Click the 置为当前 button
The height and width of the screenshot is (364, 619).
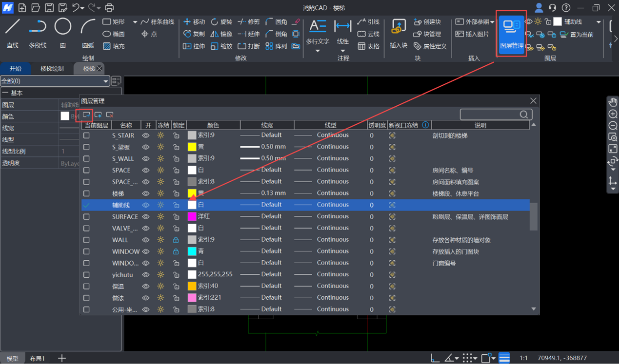pos(578,35)
